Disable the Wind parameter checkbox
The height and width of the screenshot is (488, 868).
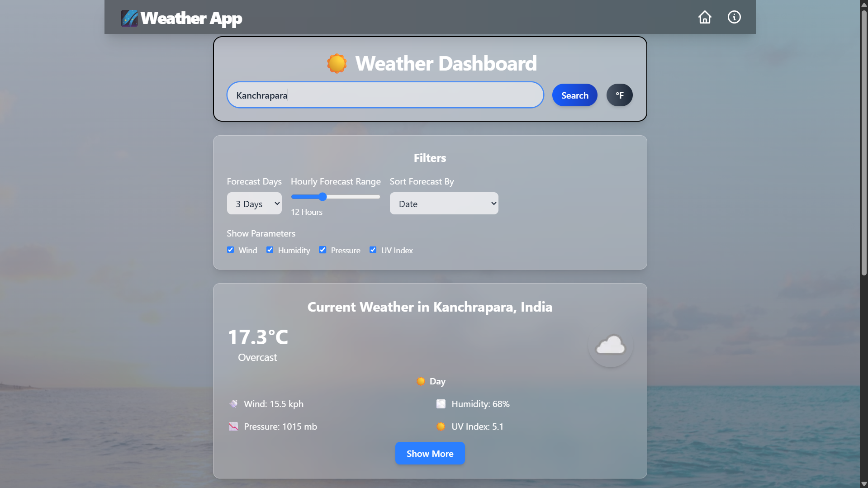coord(231,250)
